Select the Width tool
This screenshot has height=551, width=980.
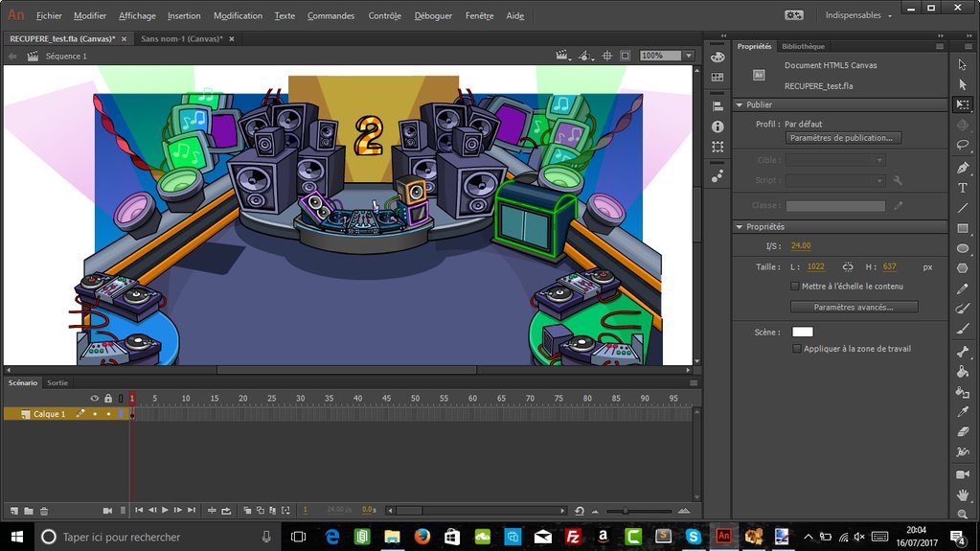tap(963, 451)
